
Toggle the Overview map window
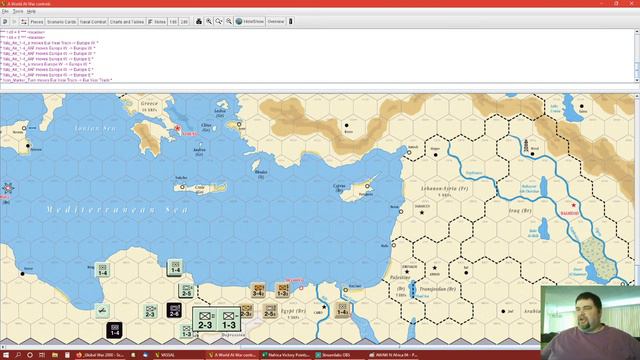click(276, 22)
